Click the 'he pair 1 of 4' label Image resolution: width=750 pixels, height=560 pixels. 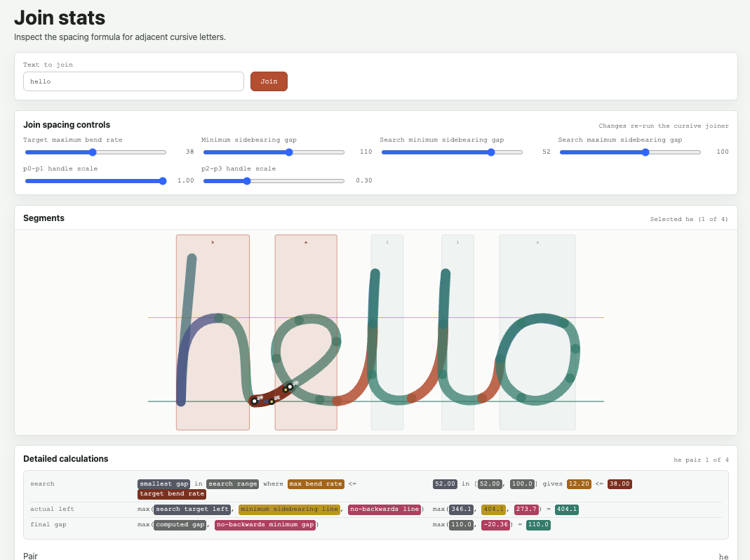pos(701,460)
